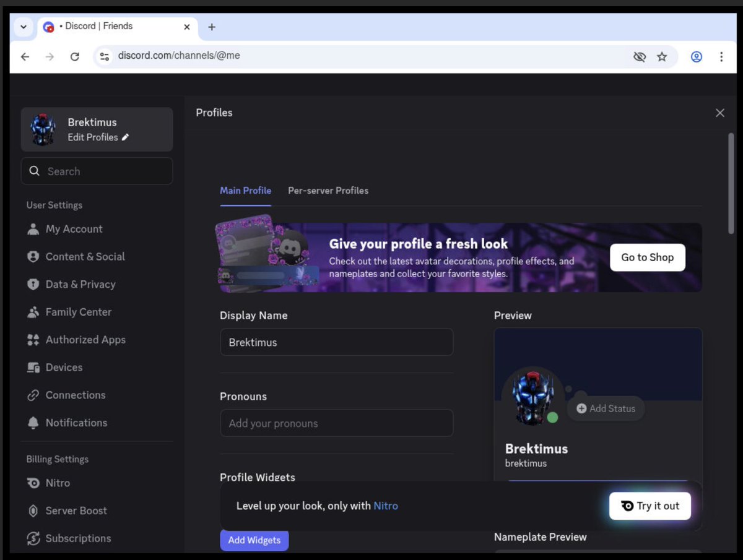Click the 'Nameplate Preview' label

pyautogui.click(x=541, y=537)
